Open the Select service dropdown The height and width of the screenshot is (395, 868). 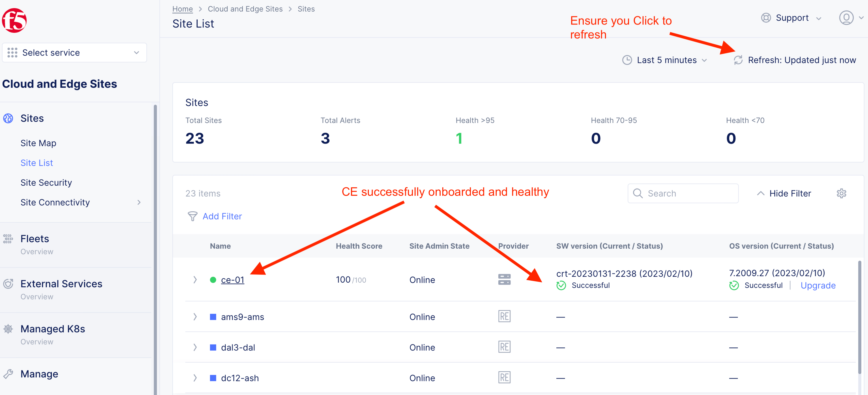(74, 53)
